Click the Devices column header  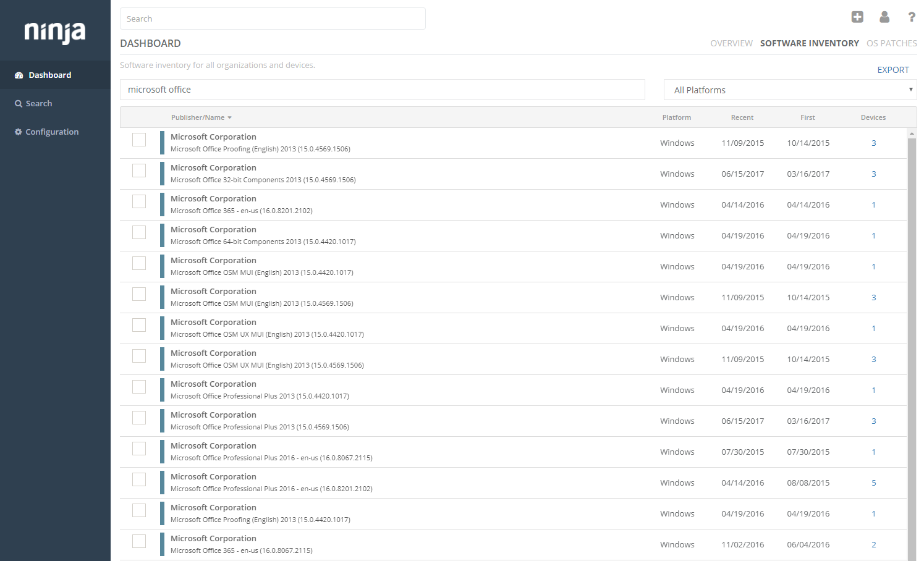[x=873, y=117]
